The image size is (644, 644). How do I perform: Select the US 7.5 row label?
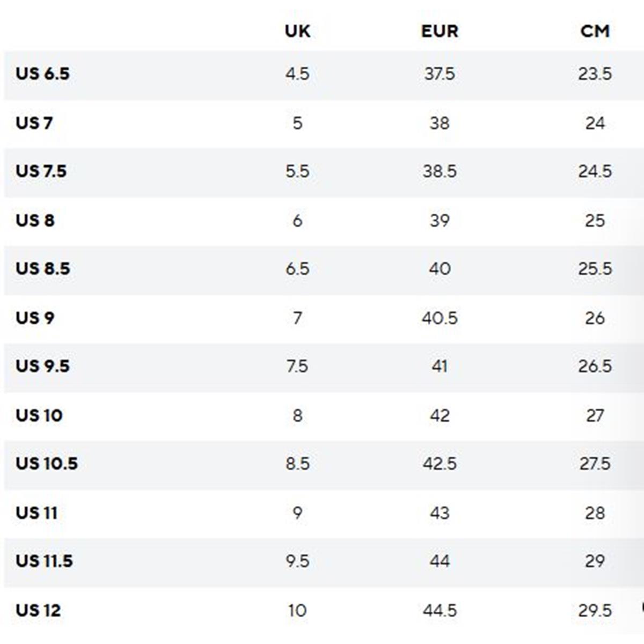click(x=41, y=171)
